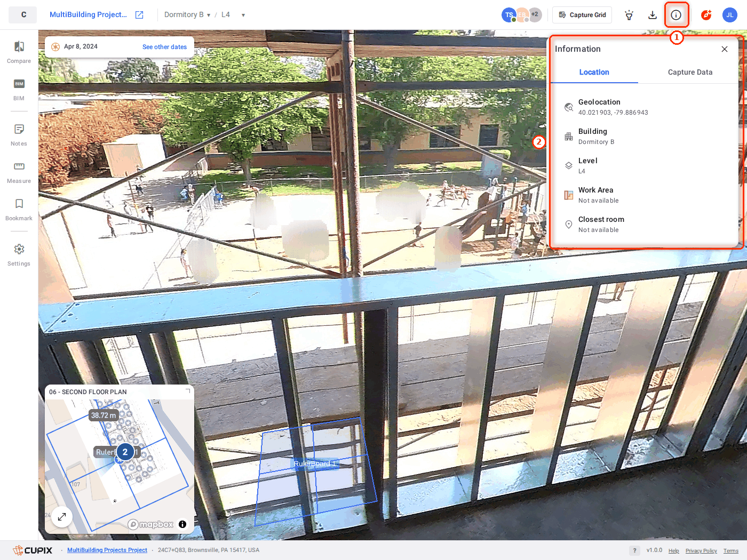Click the Cupix logo in footer
747x560 pixels.
(x=33, y=550)
